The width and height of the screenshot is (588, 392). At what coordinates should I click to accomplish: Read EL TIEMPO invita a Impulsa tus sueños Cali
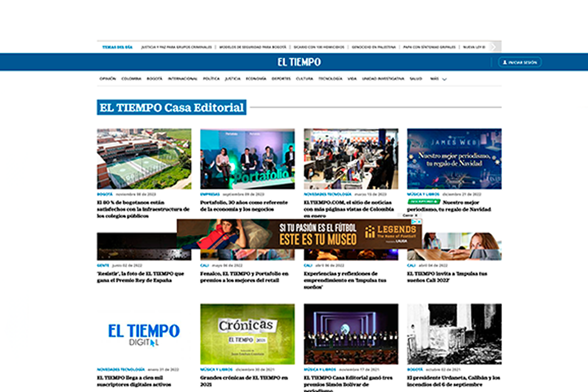coord(447,277)
